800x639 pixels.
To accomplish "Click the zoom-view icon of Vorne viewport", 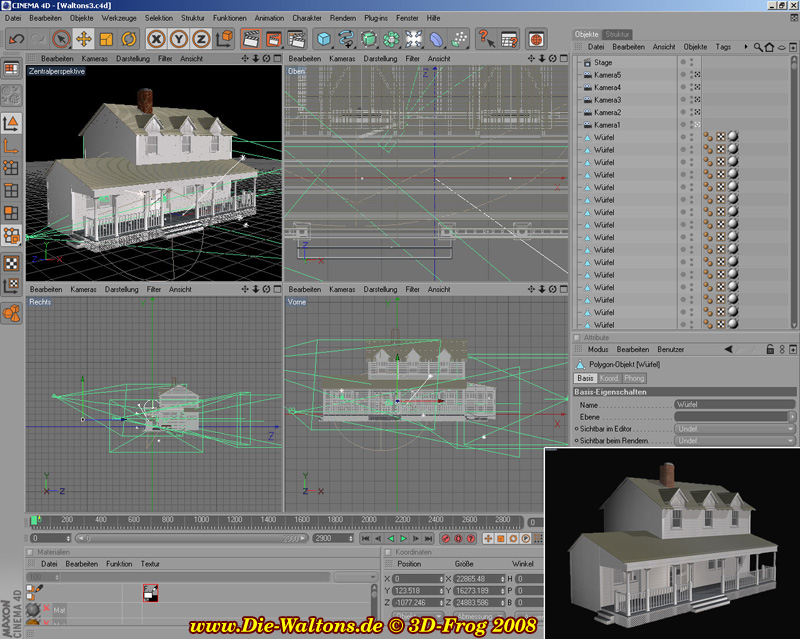I will tap(542, 289).
